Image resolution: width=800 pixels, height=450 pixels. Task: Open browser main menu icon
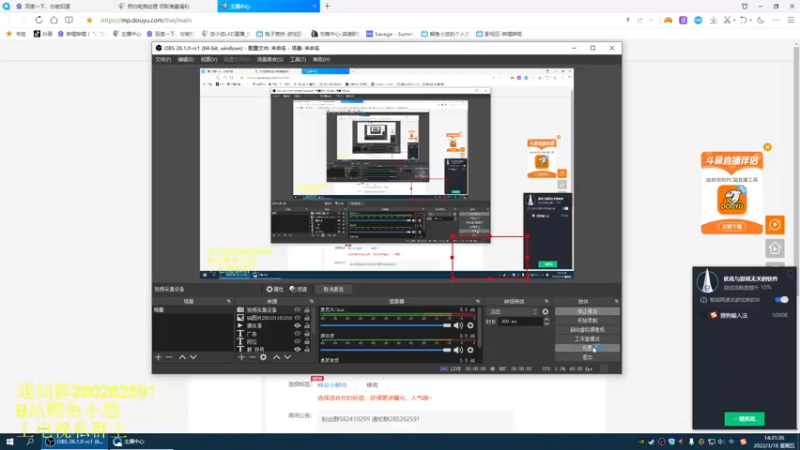[x=790, y=20]
